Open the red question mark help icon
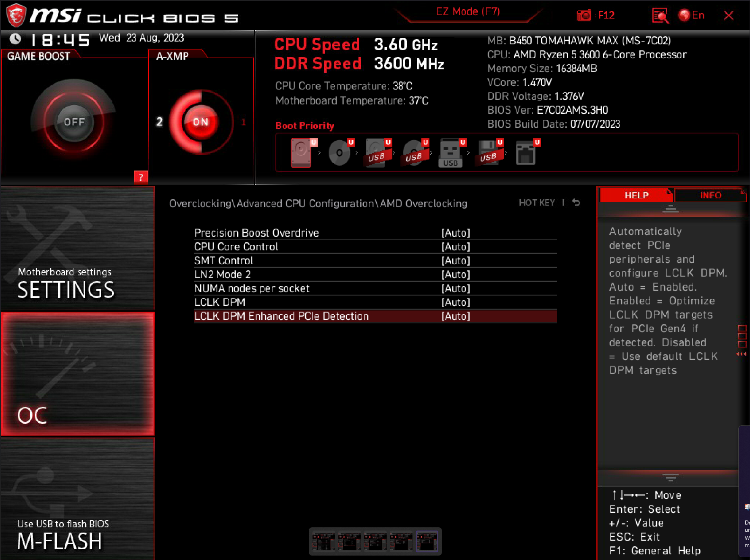This screenshot has height=560, width=750. (141, 177)
